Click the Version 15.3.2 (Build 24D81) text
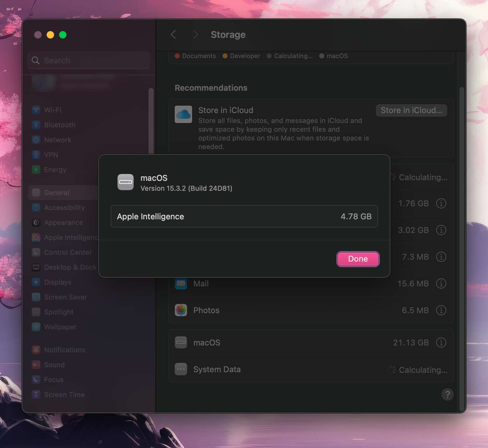The image size is (488, 448). tap(186, 188)
